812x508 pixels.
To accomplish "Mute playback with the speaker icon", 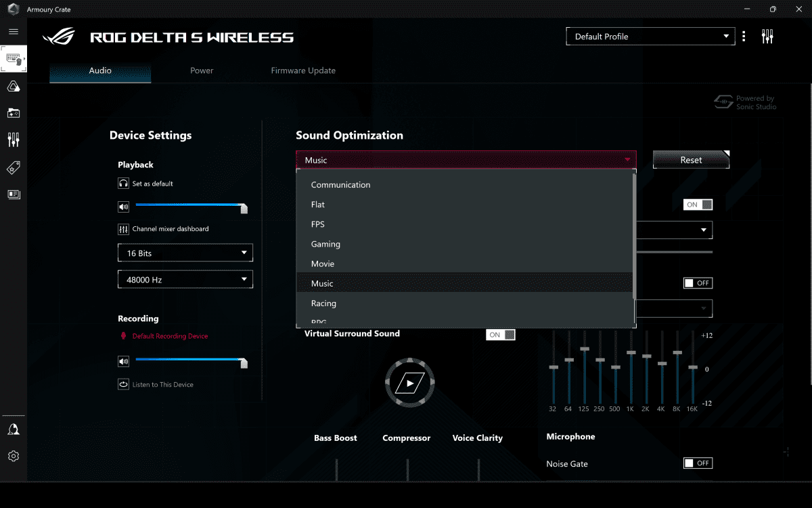I will [123, 207].
